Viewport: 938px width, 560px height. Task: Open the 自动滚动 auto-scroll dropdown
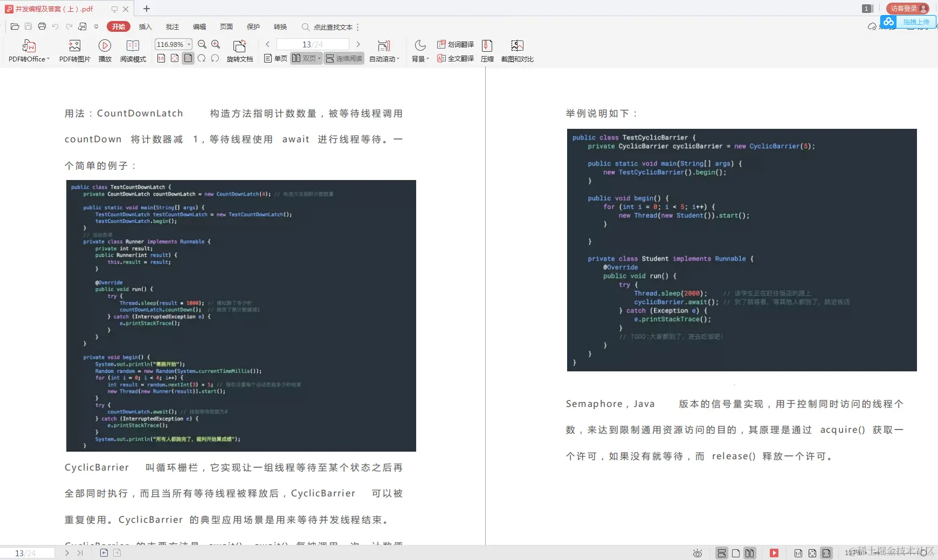384,59
